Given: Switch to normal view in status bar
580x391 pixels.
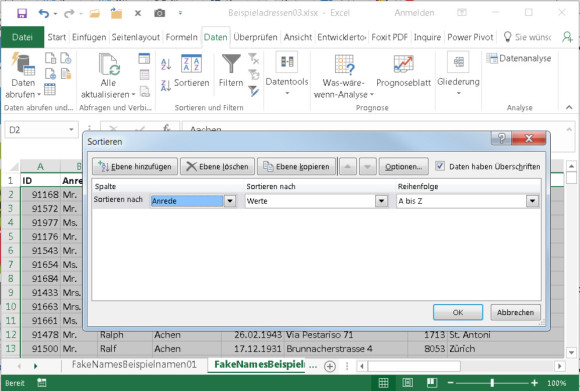Looking at the screenshot, I should coord(384,383).
